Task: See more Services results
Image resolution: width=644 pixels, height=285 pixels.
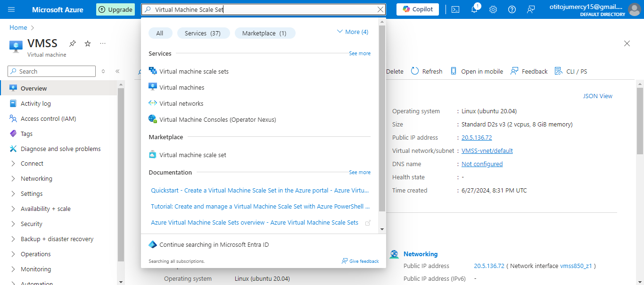Action: (x=360, y=53)
